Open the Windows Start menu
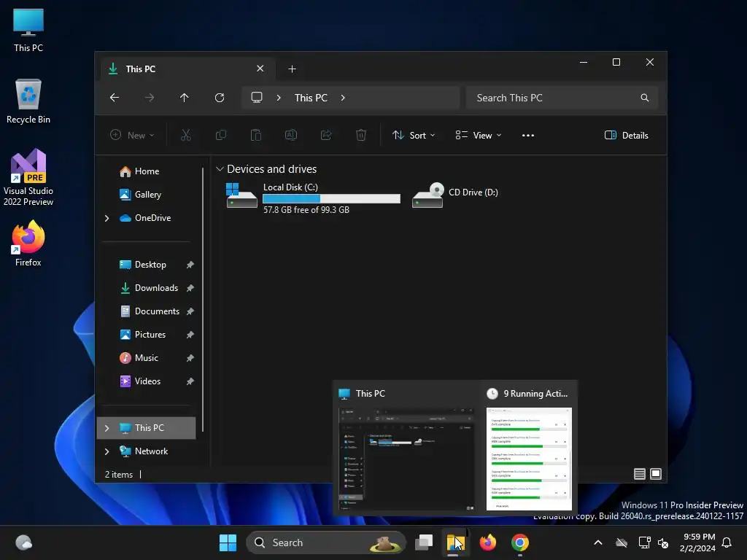 [228, 542]
